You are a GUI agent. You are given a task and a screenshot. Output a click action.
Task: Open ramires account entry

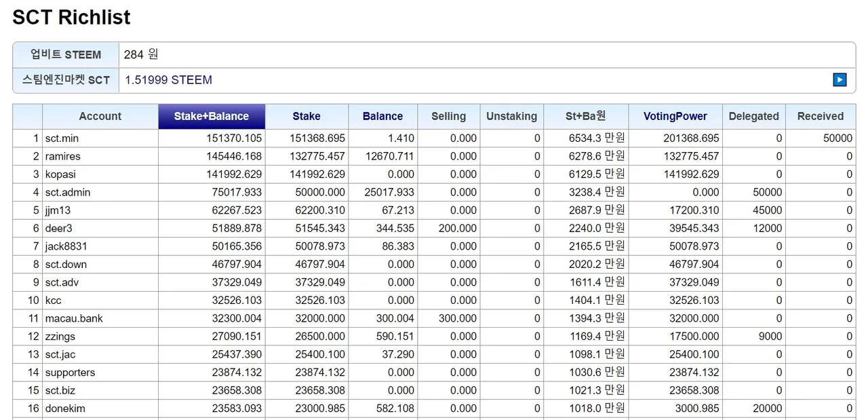62,156
